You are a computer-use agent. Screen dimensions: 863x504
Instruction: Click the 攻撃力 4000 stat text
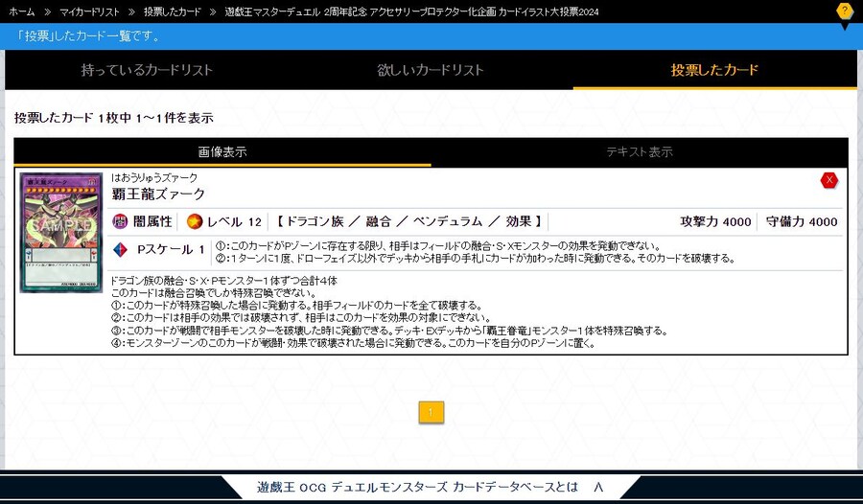[715, 221]
